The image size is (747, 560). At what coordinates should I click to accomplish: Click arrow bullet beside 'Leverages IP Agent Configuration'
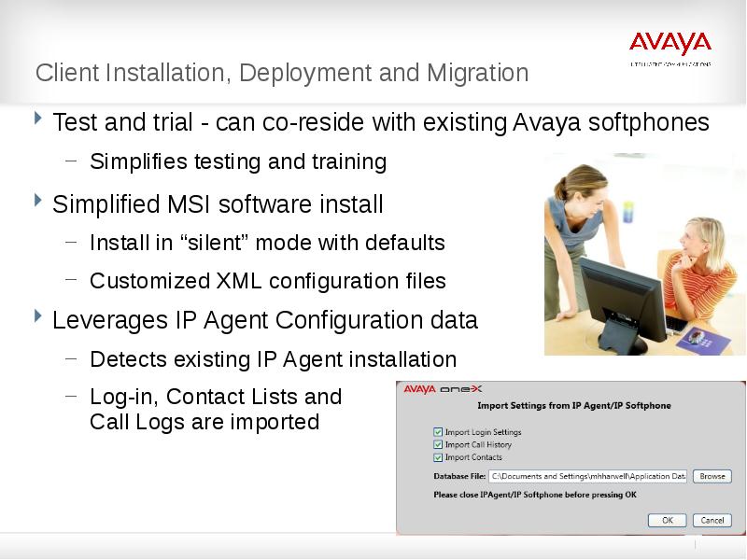coord(38,317)
